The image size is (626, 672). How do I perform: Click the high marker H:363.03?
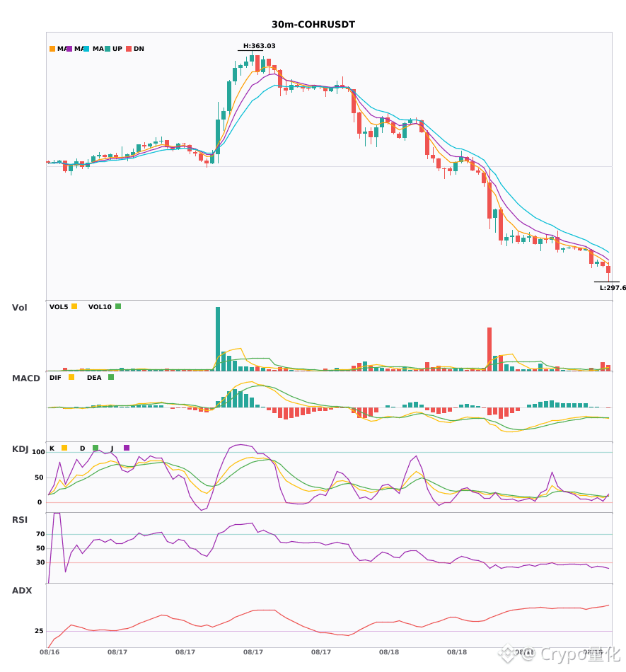(259, 46)
